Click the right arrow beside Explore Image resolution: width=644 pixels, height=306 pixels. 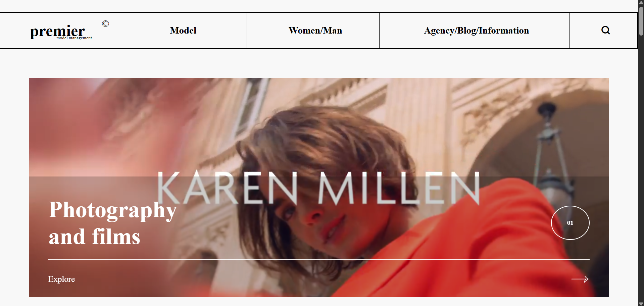pyautogui.click(x=580, y=279)
